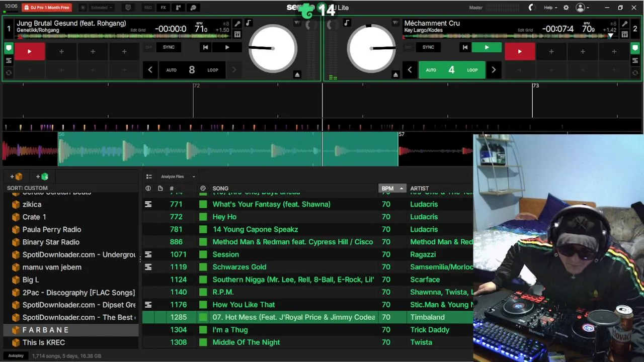
Task: Select deck 2 stems/lines tab icon
Action: [635, 60]
